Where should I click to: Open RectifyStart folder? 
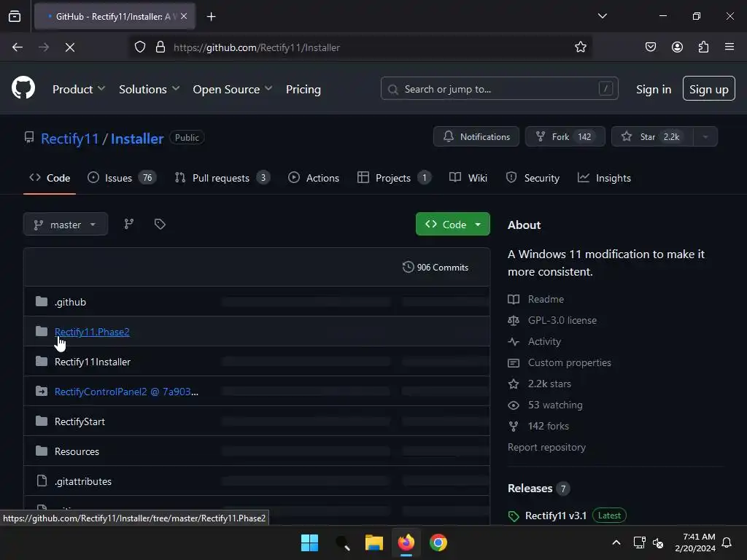point(80,421)
